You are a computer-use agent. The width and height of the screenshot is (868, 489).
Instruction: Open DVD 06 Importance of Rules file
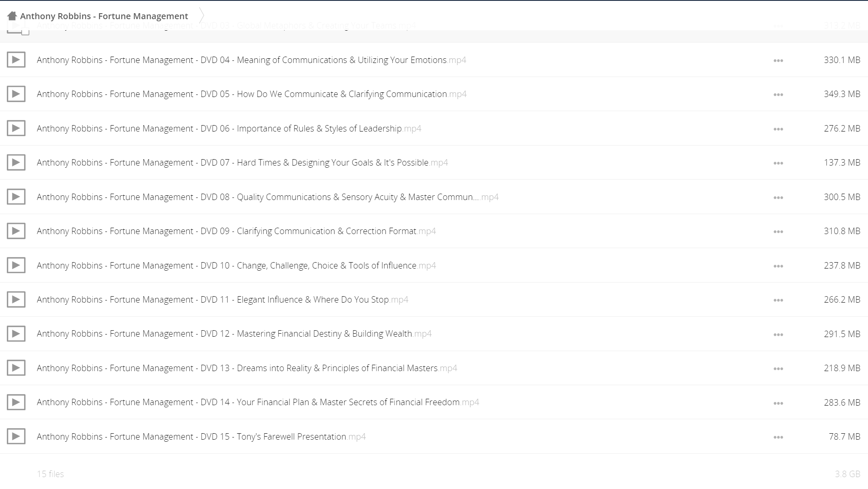229,129
